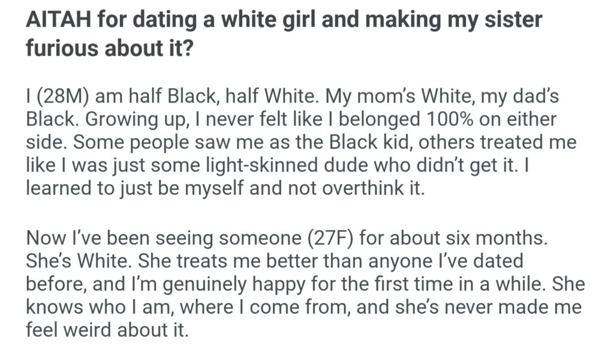The image size is (614, 364).
Task: Click the word "dated" in second paragraph
Action: click(497, 261)
